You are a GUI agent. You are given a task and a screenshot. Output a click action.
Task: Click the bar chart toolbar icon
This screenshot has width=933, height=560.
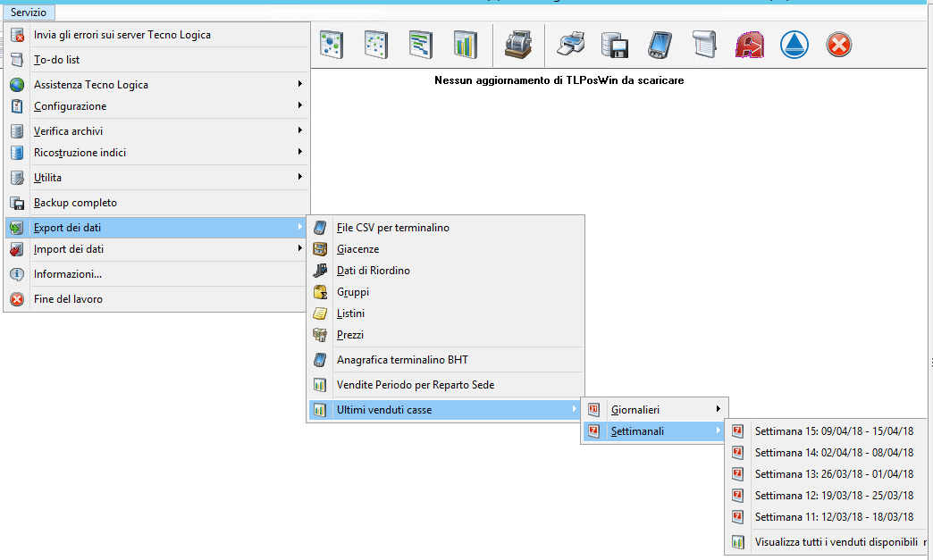465,45
